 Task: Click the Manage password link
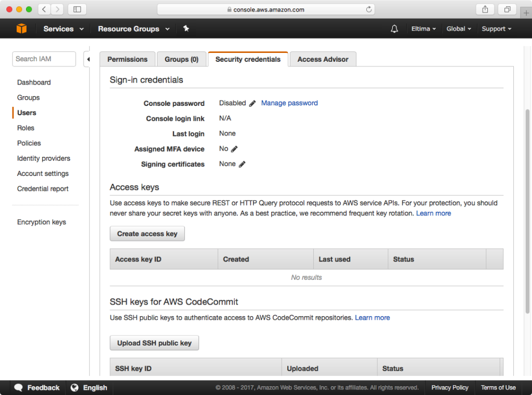pos(289,103)
